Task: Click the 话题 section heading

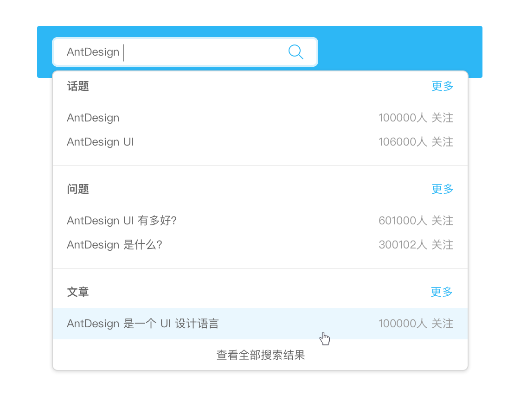Action: tap(78, 86)
